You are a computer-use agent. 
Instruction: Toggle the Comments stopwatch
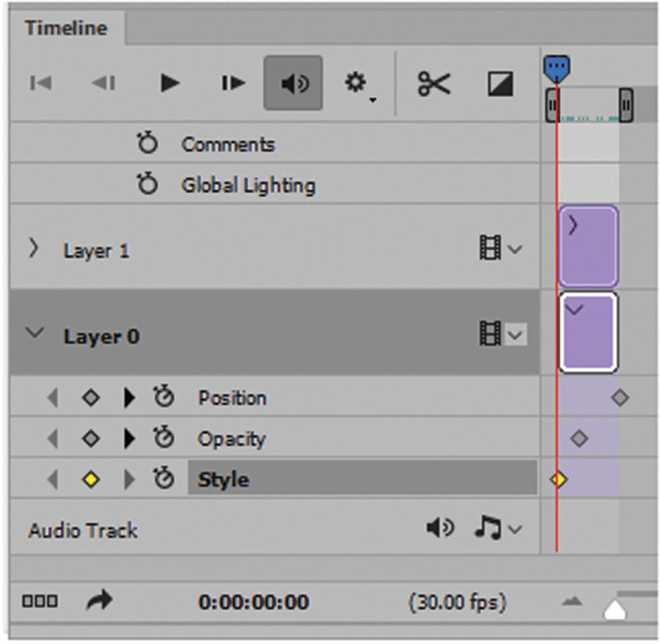coord(147,144)
